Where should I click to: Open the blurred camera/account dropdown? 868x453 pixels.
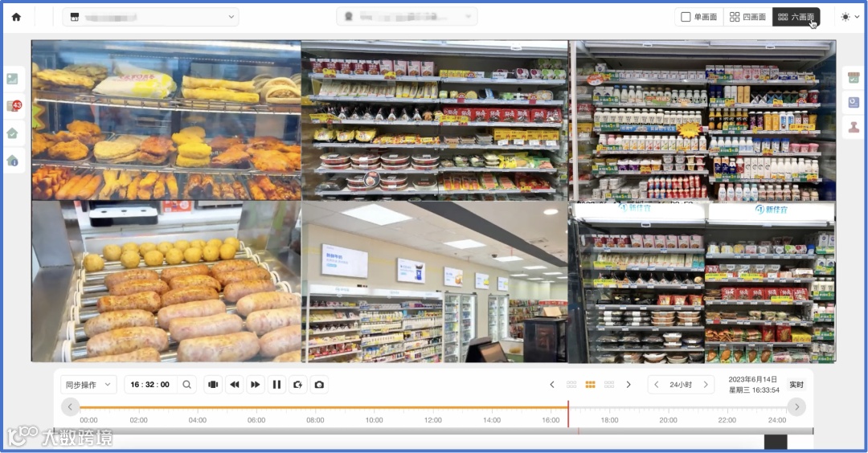coord(407,17)
